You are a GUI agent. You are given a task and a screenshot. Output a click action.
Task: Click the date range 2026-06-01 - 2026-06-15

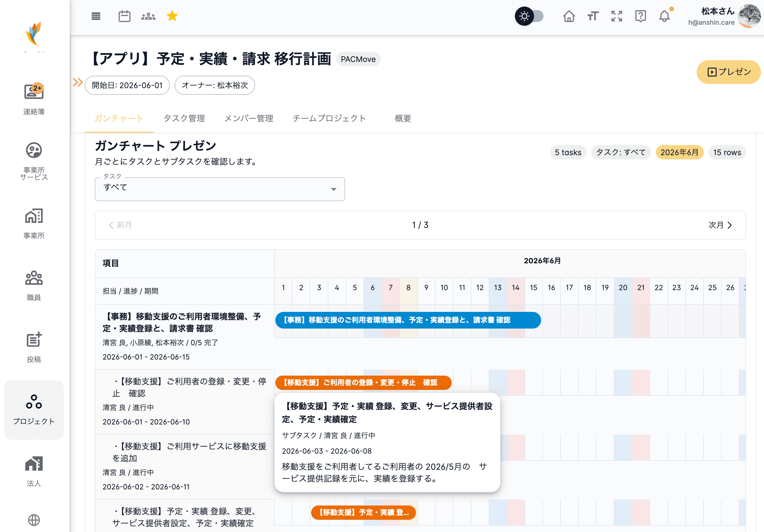pos(146,357)
